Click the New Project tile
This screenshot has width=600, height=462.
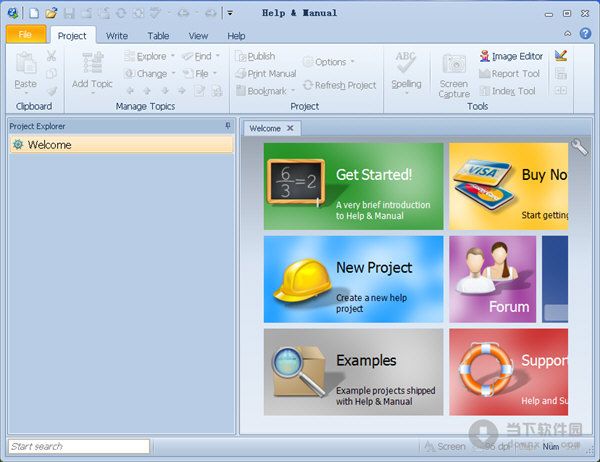tap(353, 279)
